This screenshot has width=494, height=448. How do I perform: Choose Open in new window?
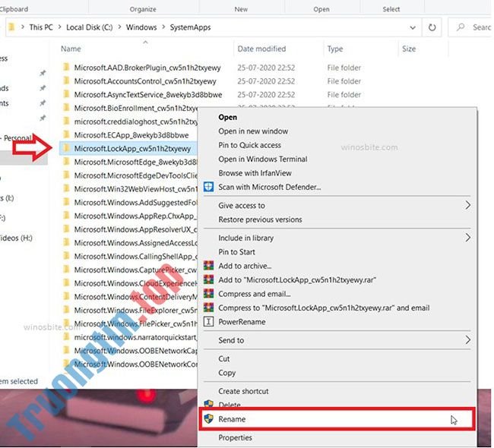click(x=253, y=131)
